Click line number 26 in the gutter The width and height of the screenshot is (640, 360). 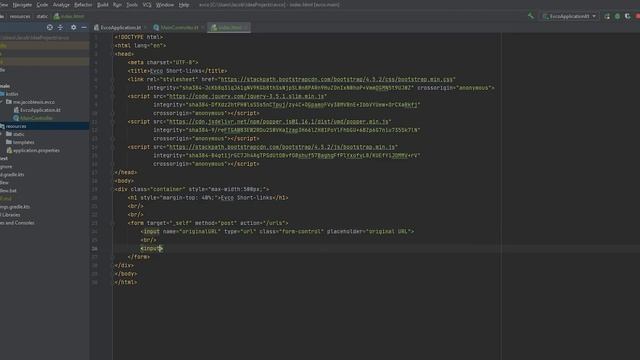[95, 249]
